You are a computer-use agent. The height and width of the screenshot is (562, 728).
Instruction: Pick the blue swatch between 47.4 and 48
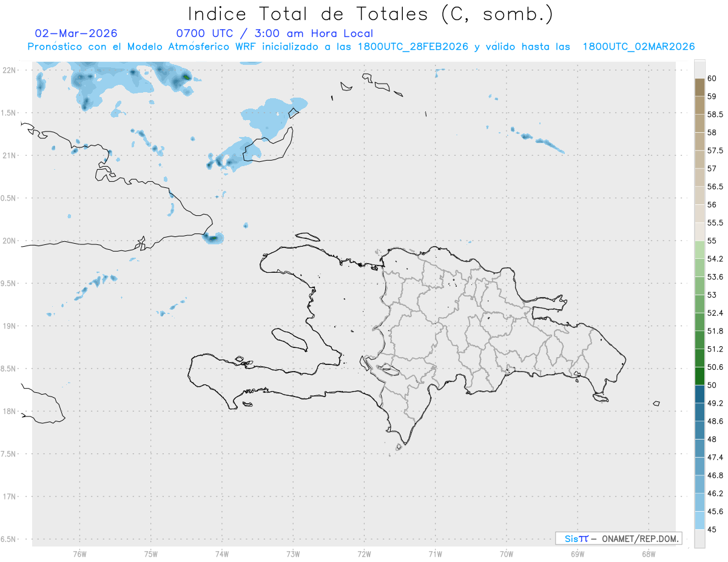pyautogui.click(x=699, y=448)
